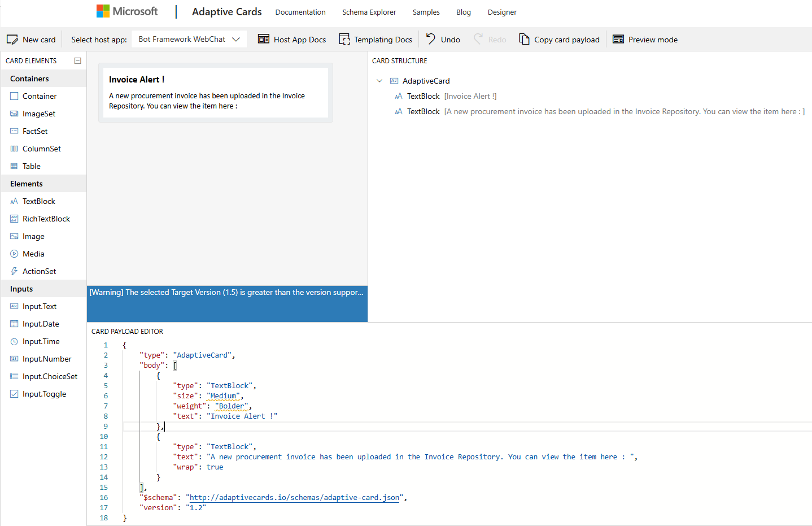Collapse the AdaptiveCard tree node
Screen dimensions: 812x526
tap(379, 81)
